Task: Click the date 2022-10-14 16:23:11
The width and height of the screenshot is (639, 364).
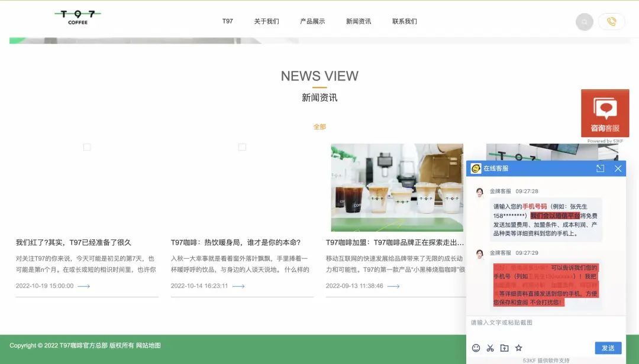Action: point(199,286)
